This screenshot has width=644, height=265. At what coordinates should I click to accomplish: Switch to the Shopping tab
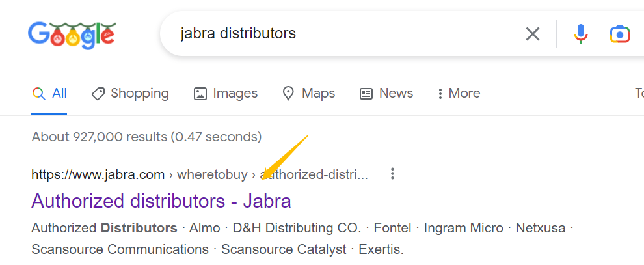pos(130,93)
